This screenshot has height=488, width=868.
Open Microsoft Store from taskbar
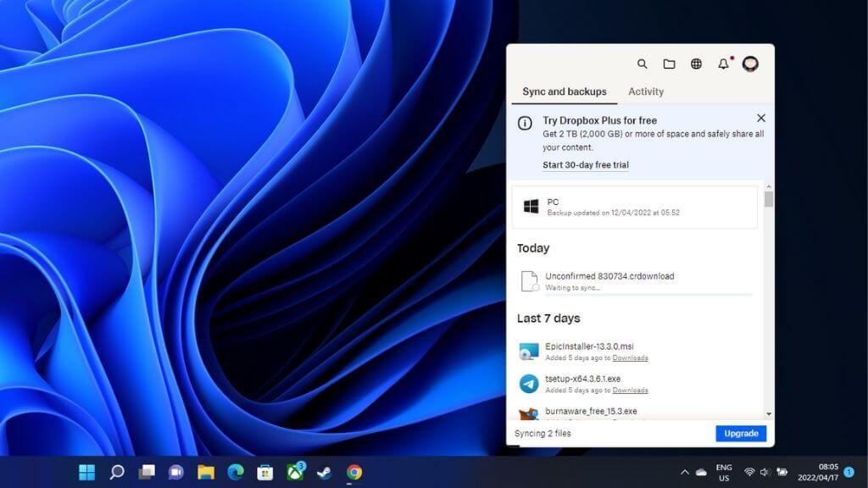coord(265,472)
